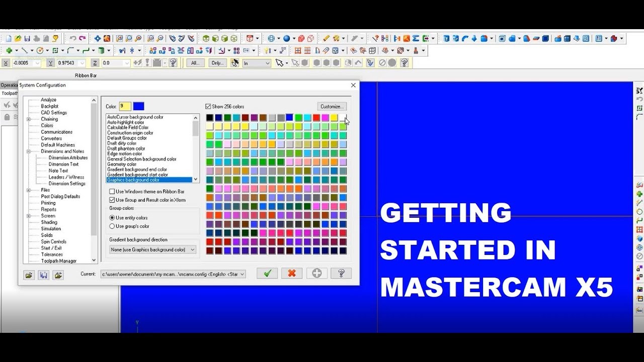This screenshot has height=362, width=644.
Task: Click the All... selection button
Action: [196, 63]
